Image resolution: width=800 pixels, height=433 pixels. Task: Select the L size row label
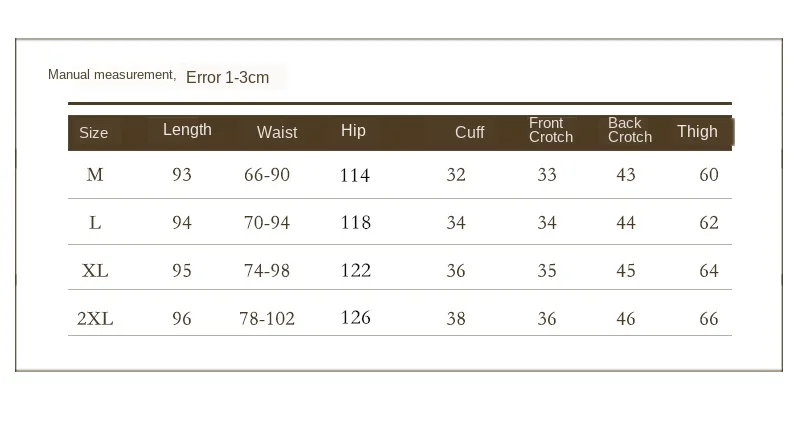(x=95, y=223)
